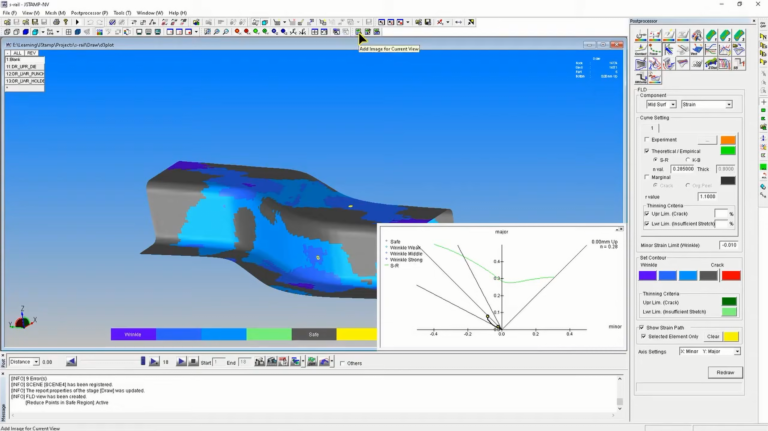Open the Axis Settings X Minor Y Major dropdown
The width and height of the screenshot is (768, 431).
coord(710,351)
